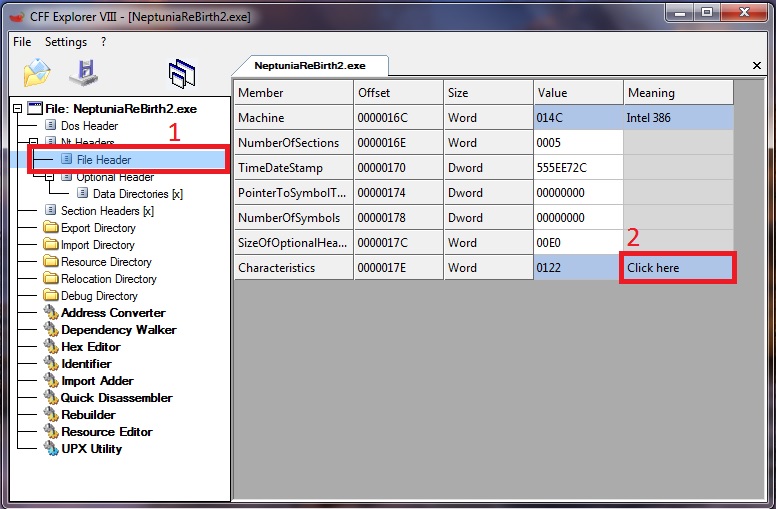Select Optional Header in the tree

(115, 177)
